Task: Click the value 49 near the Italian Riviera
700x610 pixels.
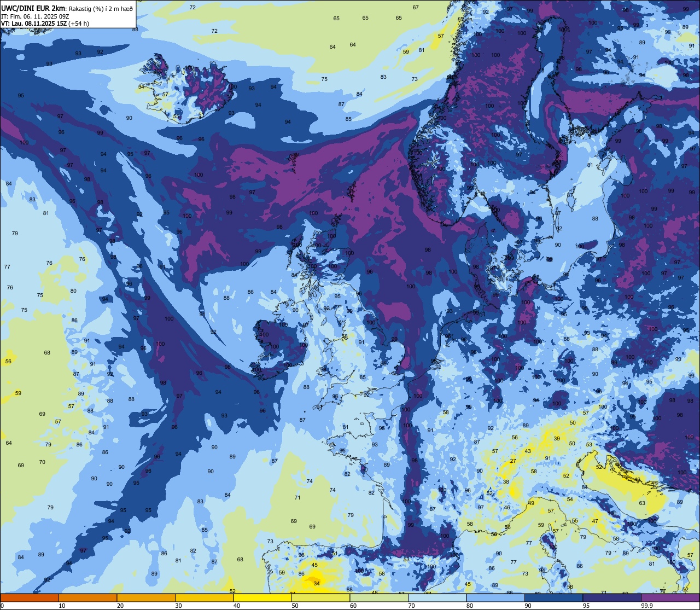Action: [x=531, y=503]
